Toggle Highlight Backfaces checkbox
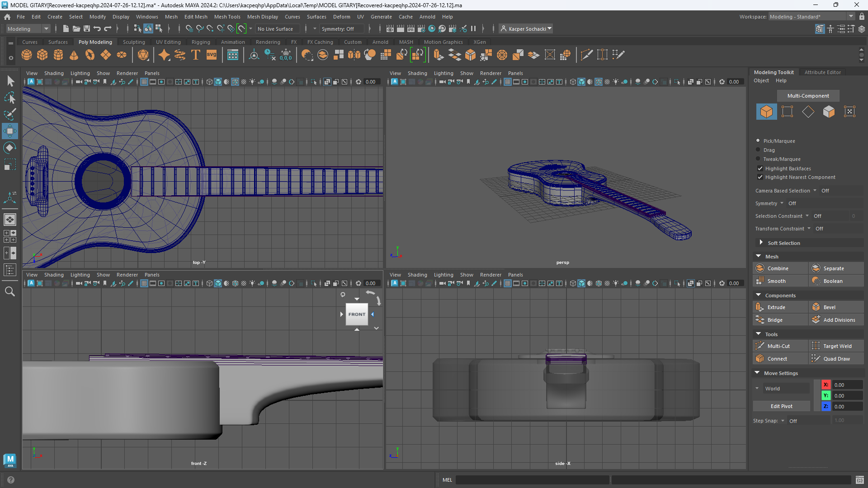The height and width of the screenshot is (488, 868). 760,168
